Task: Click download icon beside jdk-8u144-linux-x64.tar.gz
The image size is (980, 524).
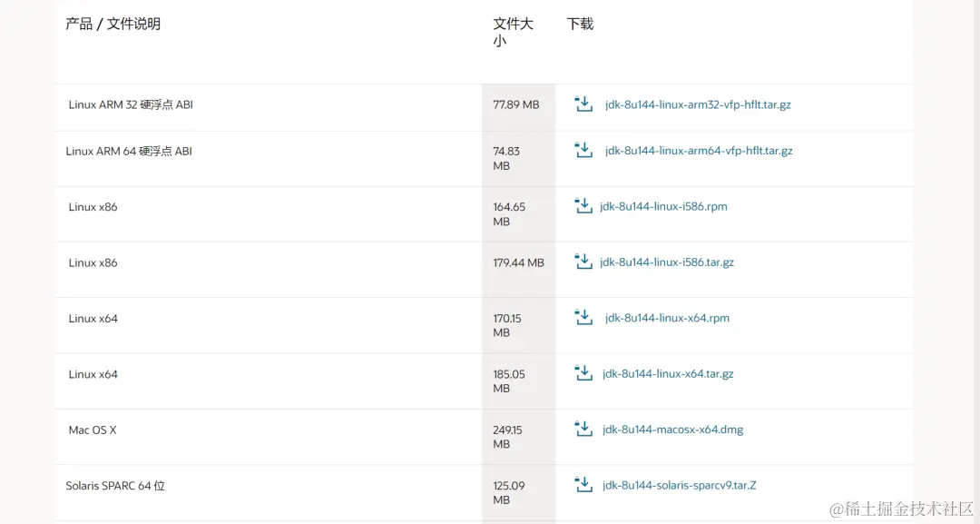Action: click(583, 372)
